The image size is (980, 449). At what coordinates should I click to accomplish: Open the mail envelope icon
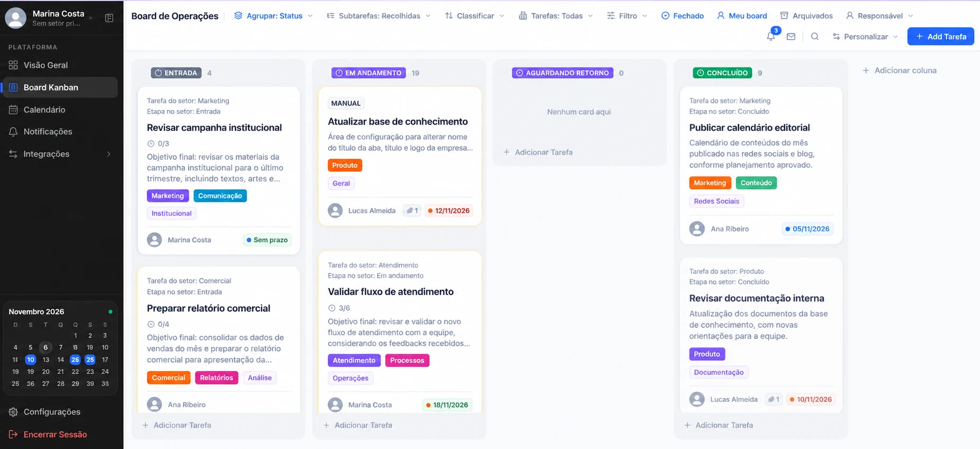pos(791,36)
